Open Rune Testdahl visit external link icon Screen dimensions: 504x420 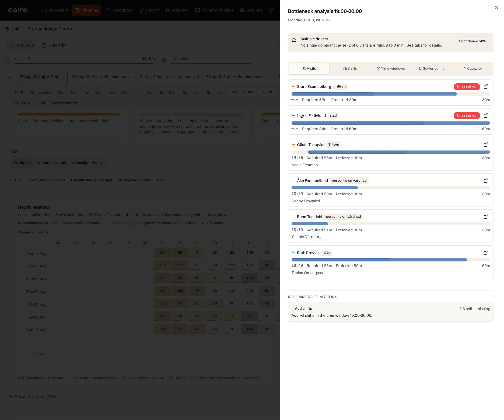coord(486,216)
